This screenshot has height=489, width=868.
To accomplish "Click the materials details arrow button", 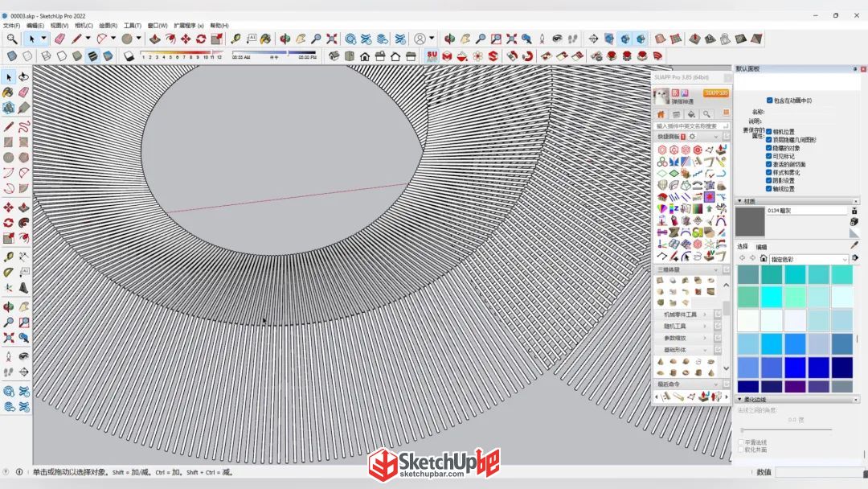I will coord(855,257).
